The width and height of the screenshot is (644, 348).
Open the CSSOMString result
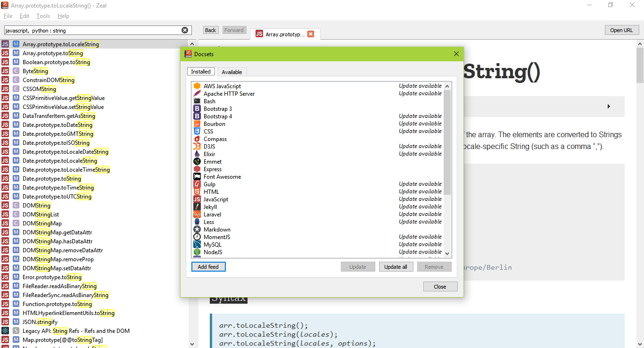(x=39, y=89)
